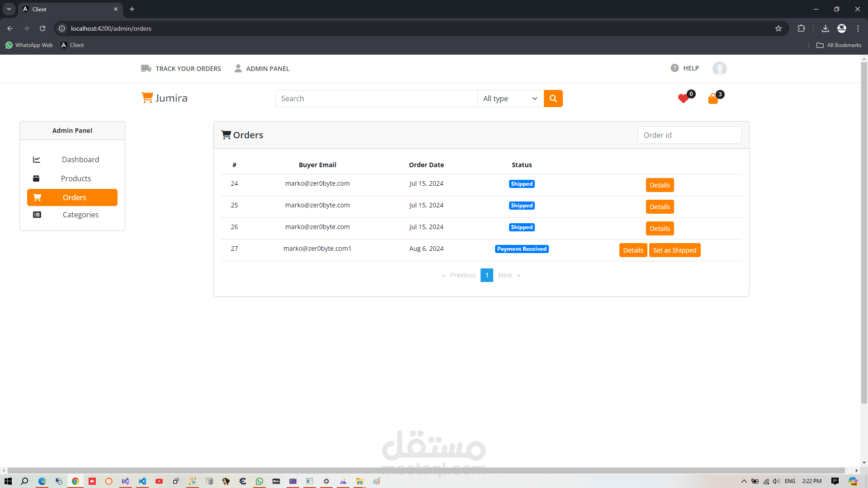The height and width of the screenshot is (488, 868).
Task: Go to Products in the sidebar
Action: tap(75, 178)
